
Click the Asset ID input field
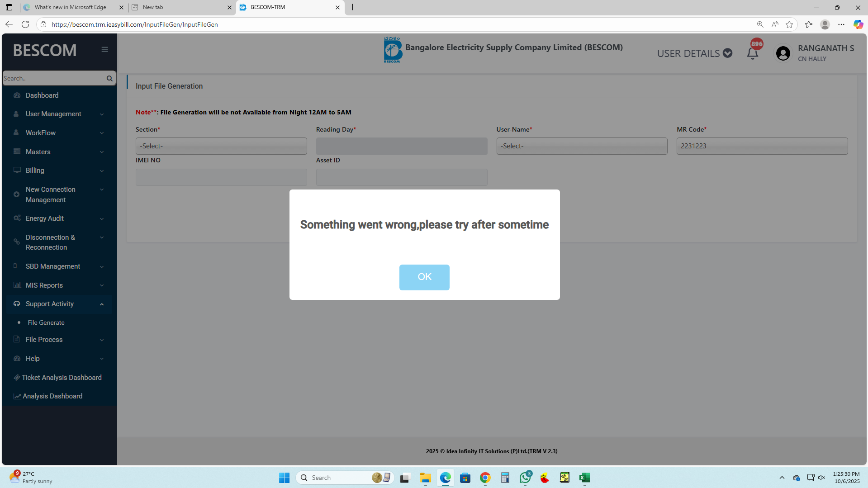pyautogui.click(x=402, y=177)
